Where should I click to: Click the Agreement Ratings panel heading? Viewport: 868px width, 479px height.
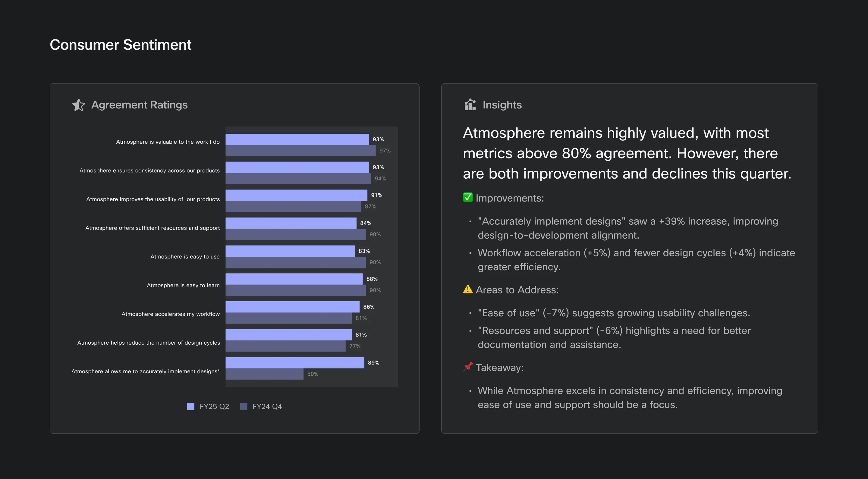pos(139,105)
